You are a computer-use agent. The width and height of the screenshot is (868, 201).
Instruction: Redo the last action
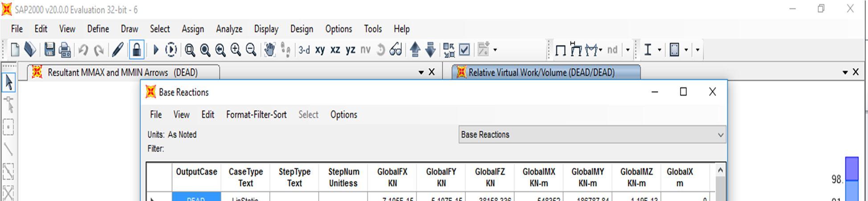[x=98, y=49]
